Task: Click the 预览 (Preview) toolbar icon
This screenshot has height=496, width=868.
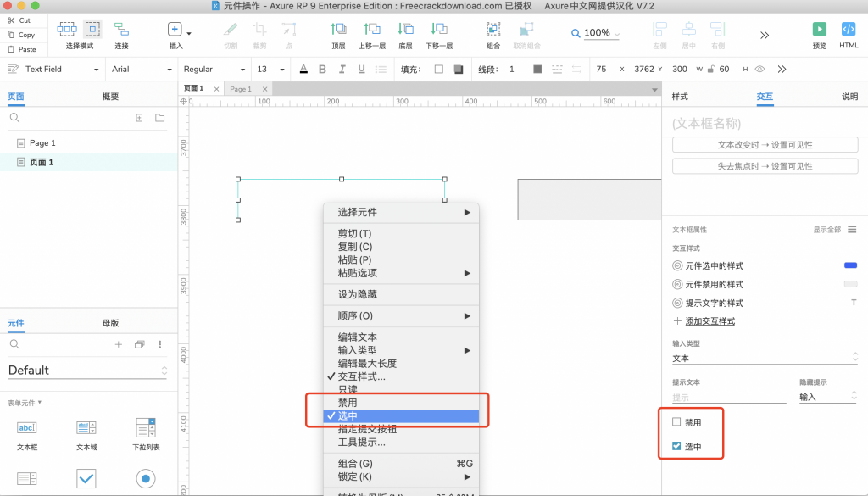Action: 819,31
